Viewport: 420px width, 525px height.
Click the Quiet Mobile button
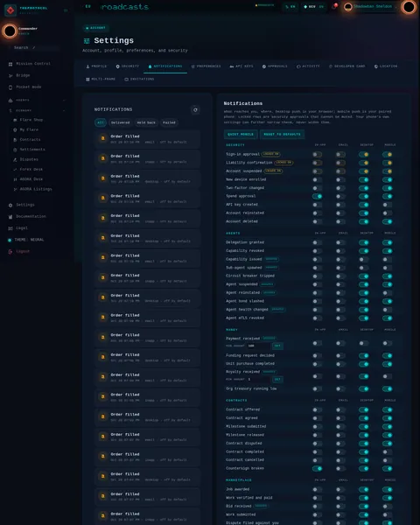click(241, 134)
